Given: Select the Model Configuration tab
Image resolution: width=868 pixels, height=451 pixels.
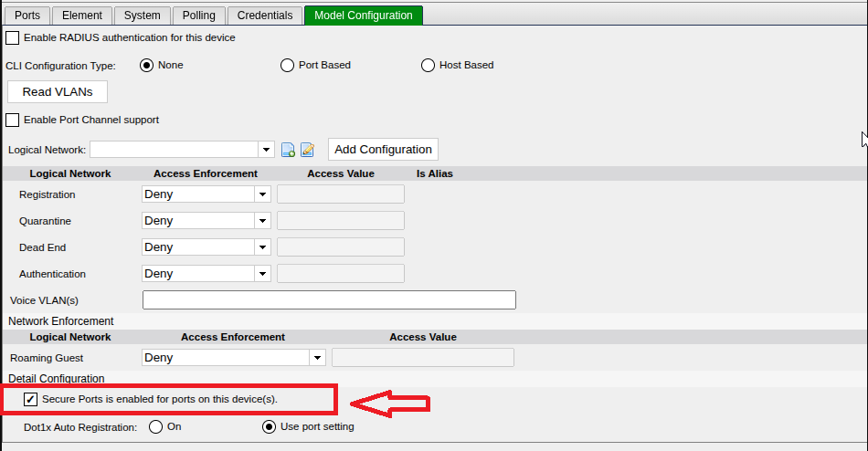Looking at the screenshot, I should (363, 16).
